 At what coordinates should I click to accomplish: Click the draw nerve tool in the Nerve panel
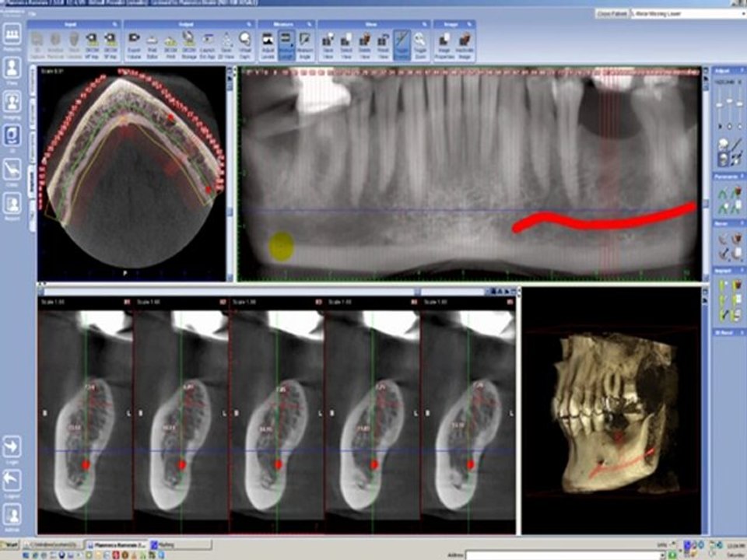tap(724, 240)
